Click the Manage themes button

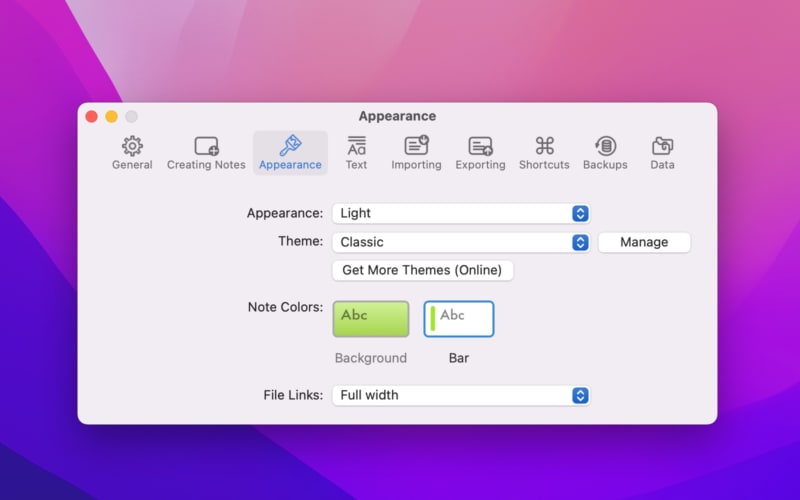(x=644, y=242)
